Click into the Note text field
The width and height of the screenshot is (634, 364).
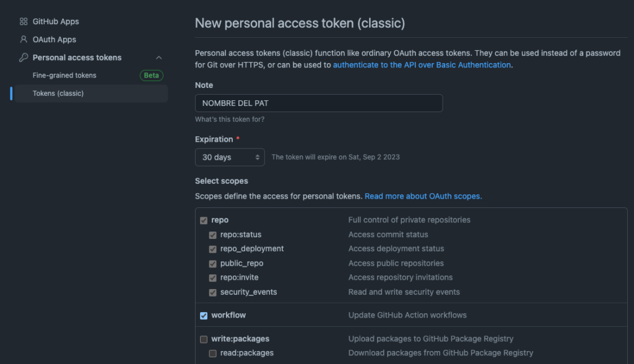(x=319, y=103)
